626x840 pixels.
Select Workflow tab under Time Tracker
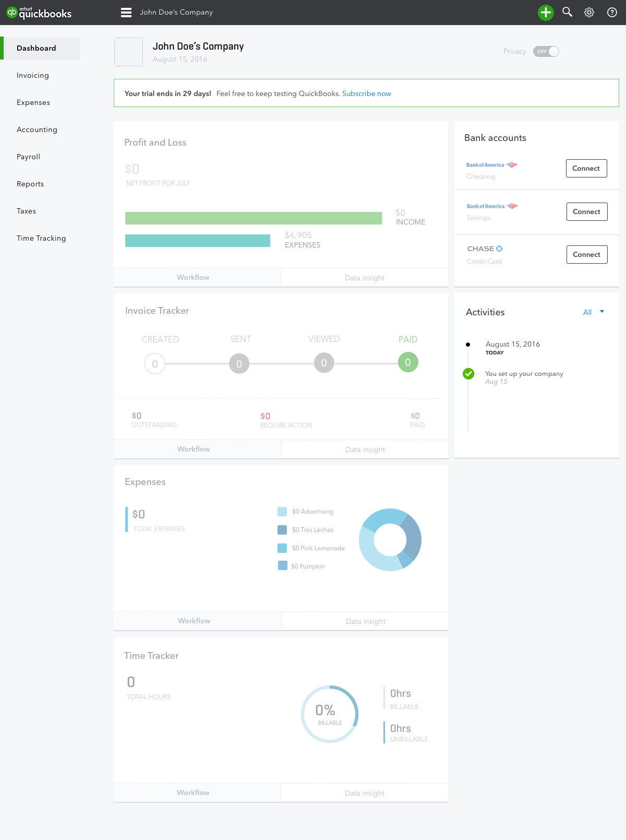click(197, 792)
